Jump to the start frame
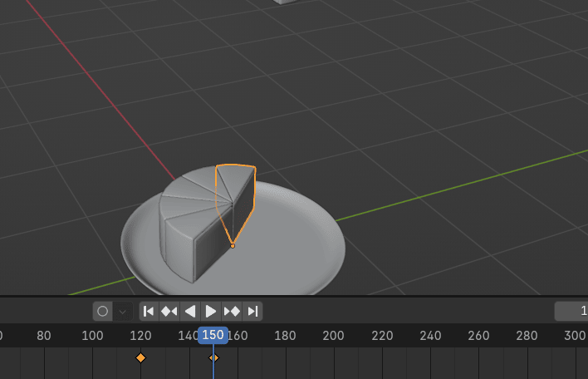The width and height of the screenshot is (588, 379). [149, 311]
